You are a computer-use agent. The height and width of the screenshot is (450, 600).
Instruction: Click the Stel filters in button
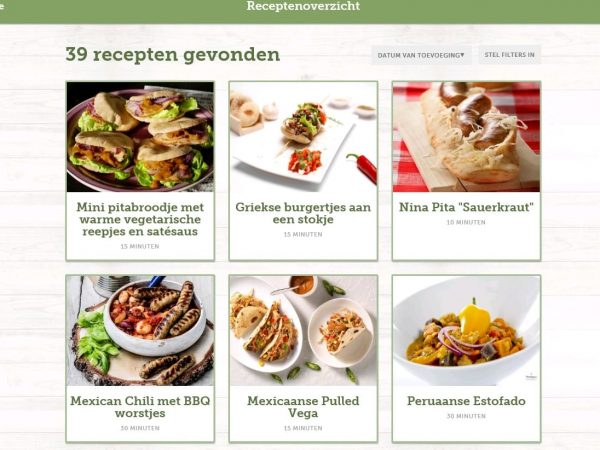[x=509, y=55]
